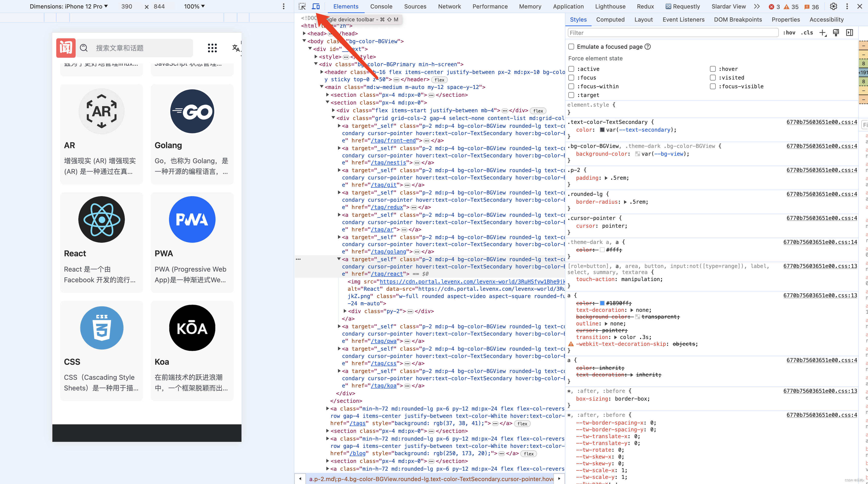
Task: Expand the header element node
Action: [x=322, y=72]
